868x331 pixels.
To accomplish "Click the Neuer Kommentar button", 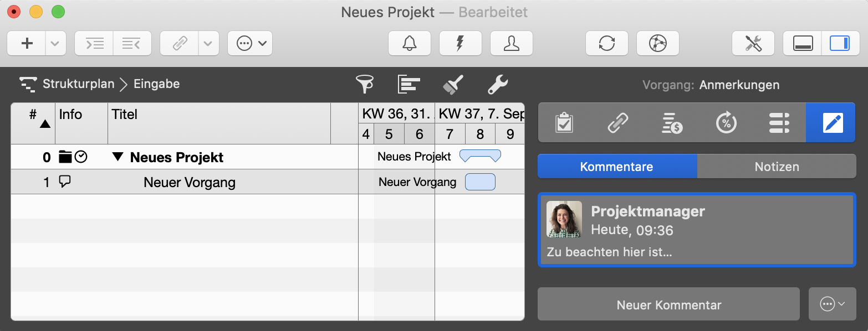I will click(x=668, y=304).
